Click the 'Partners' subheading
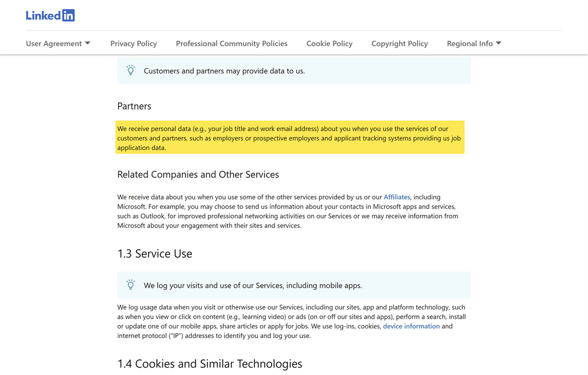Screen dimensions: 588x375 [x=134, y=106]
